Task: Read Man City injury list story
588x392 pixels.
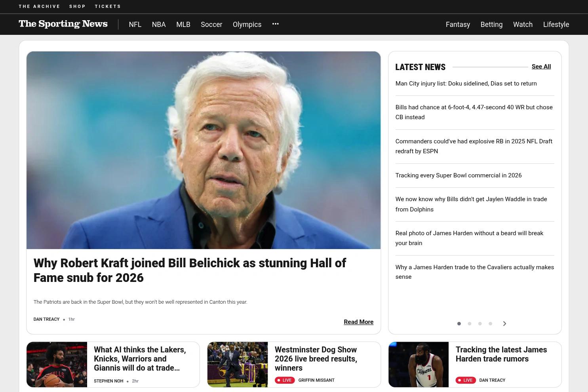Action: point(466,84)
